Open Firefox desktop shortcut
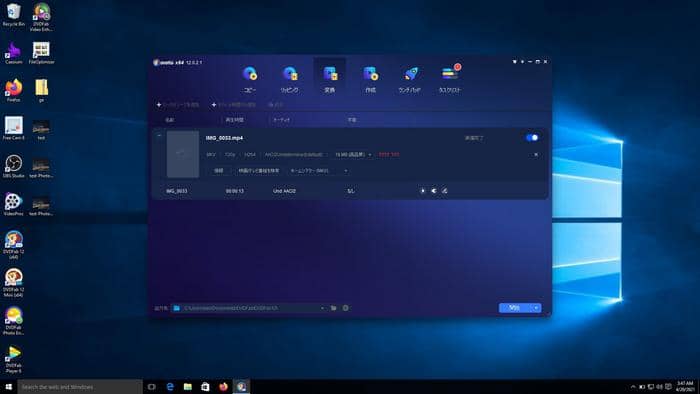The width and height of the screenshot is (700, 394). (x=13, y=91)
